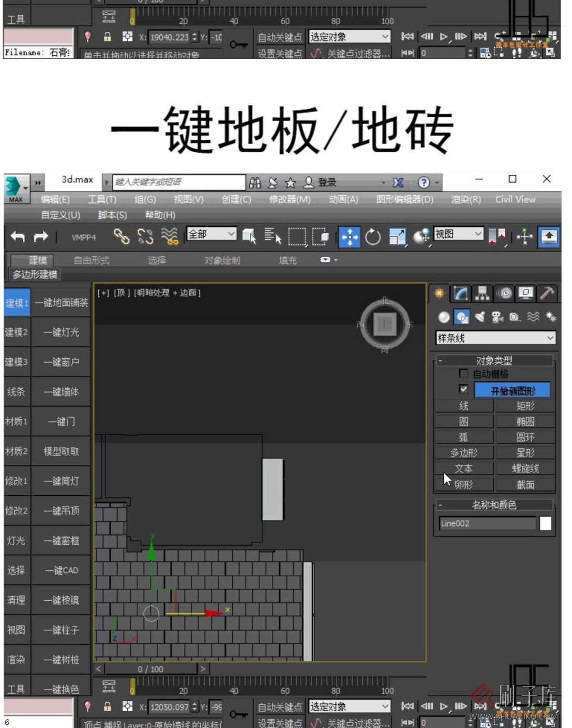Open the 样条线 shape type dropdown
572x728 pixels.
click(x=496, y=338)
